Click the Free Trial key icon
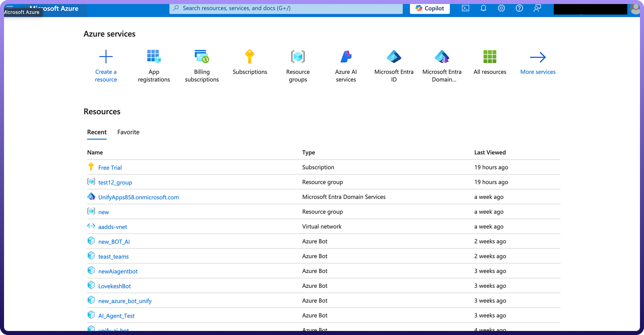The width and height of the screenshot is (644, 335). coord(91,167)
